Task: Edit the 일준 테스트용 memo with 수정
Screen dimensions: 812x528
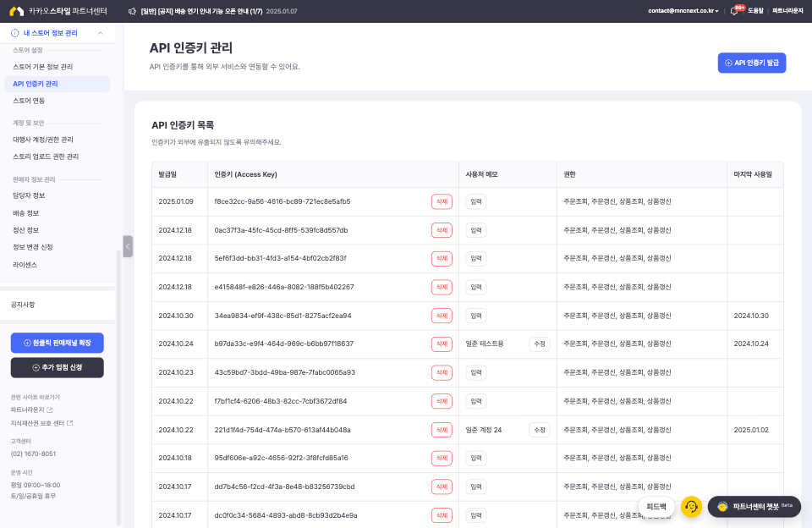Action: (x=539, y=344)
